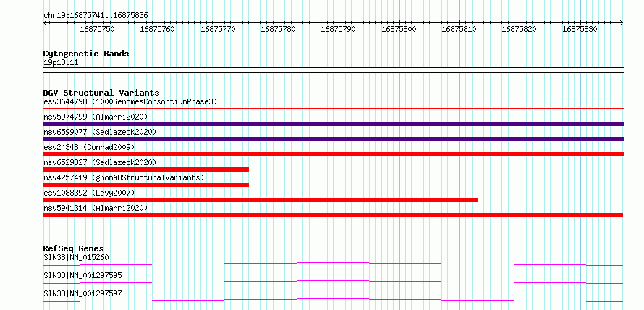
Task: Open variant label nsv6529327 (Sedlazeck2020)
Action: [100, 162]
